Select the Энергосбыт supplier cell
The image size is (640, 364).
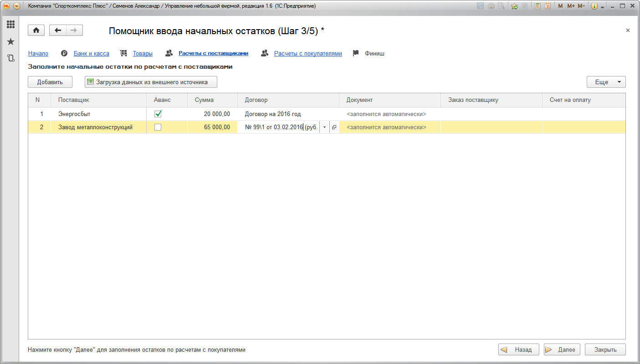[x=99, y=114]
